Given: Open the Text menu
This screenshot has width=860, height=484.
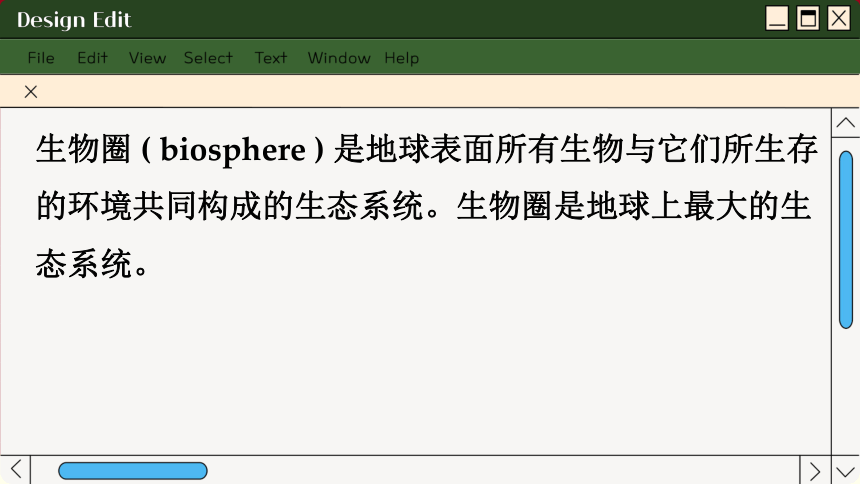Looking at the screenshot, I should coord(270,58).
